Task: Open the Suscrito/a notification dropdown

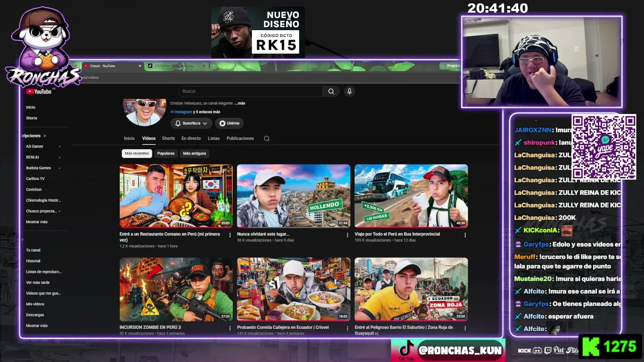Action: (191, 123)
